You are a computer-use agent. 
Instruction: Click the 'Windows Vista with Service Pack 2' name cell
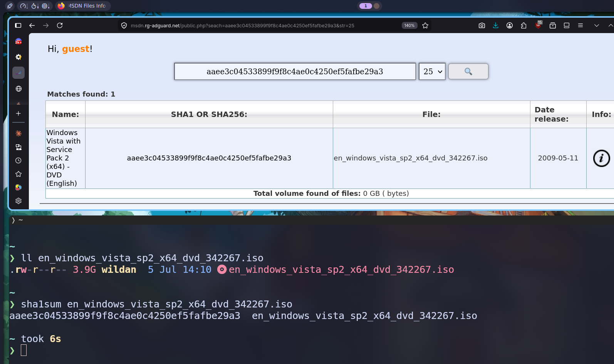(x=65, y=158)
